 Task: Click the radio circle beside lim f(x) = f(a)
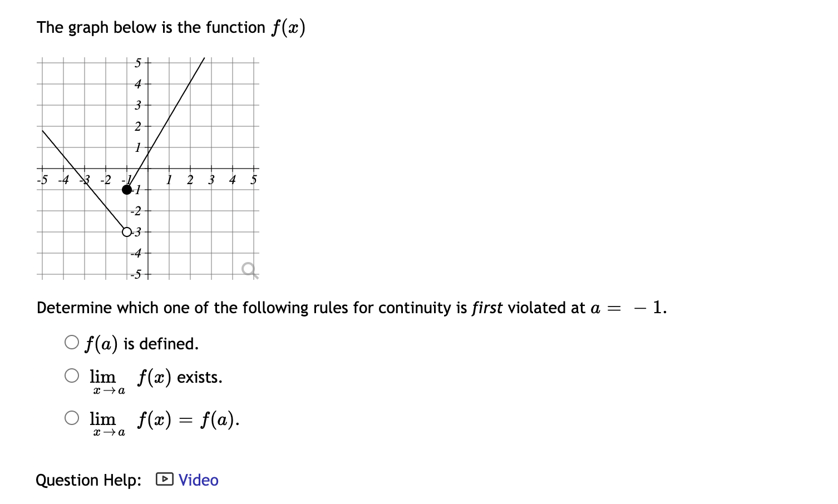click(71, 418)
